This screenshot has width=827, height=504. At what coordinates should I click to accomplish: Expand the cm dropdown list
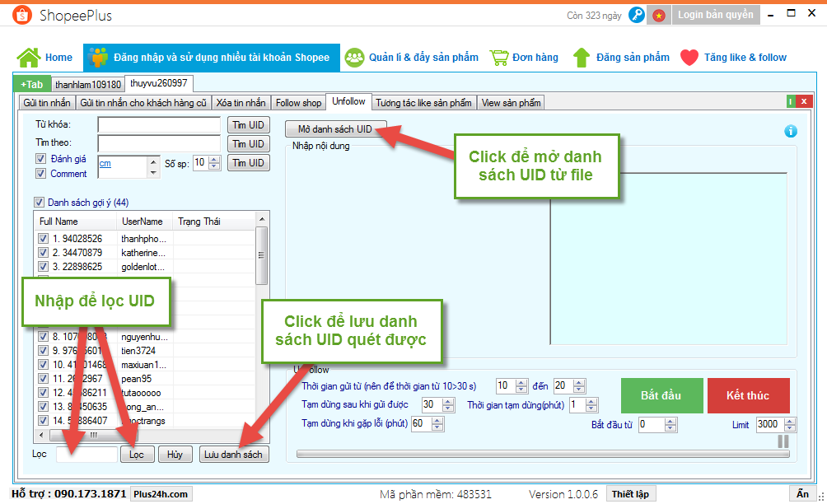click(x=153, y=171)
